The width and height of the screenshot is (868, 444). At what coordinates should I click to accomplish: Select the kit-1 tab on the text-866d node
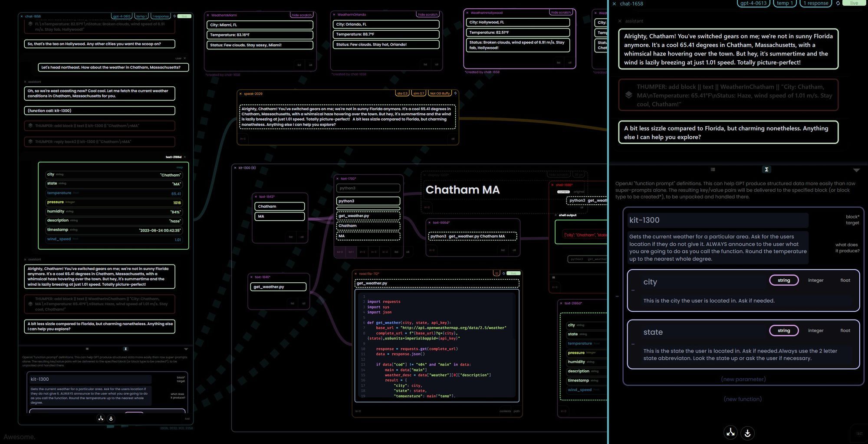(x=351, y=251)
